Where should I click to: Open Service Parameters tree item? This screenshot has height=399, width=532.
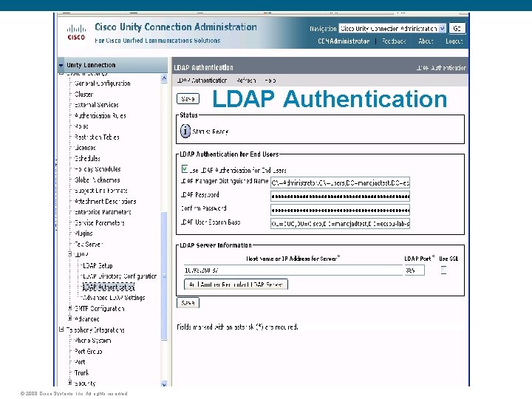point(100,223)
